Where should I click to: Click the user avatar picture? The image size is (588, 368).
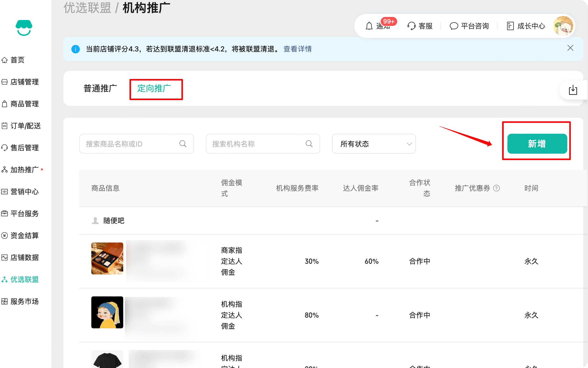click(563, 26)
